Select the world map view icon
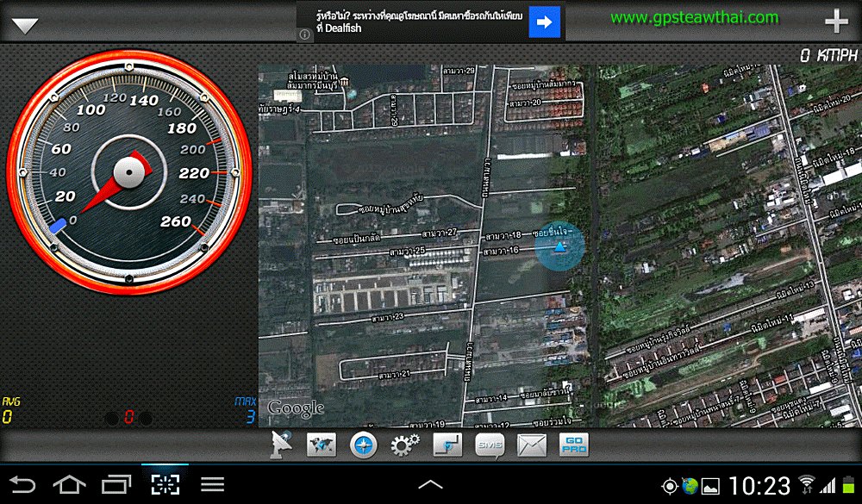Screen dimensions: 862x504 (322, 445)
